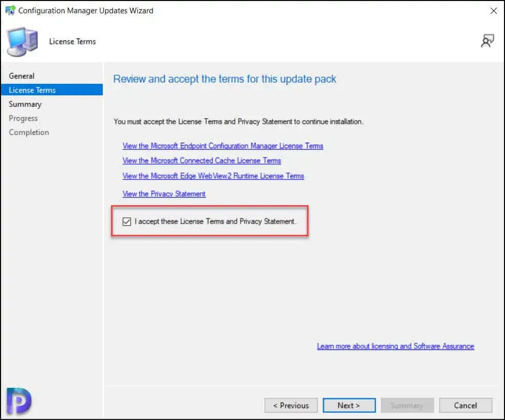Click the disabled Summary button
Image resolution: width=505 pixels, height=420 pixels.
407,405
